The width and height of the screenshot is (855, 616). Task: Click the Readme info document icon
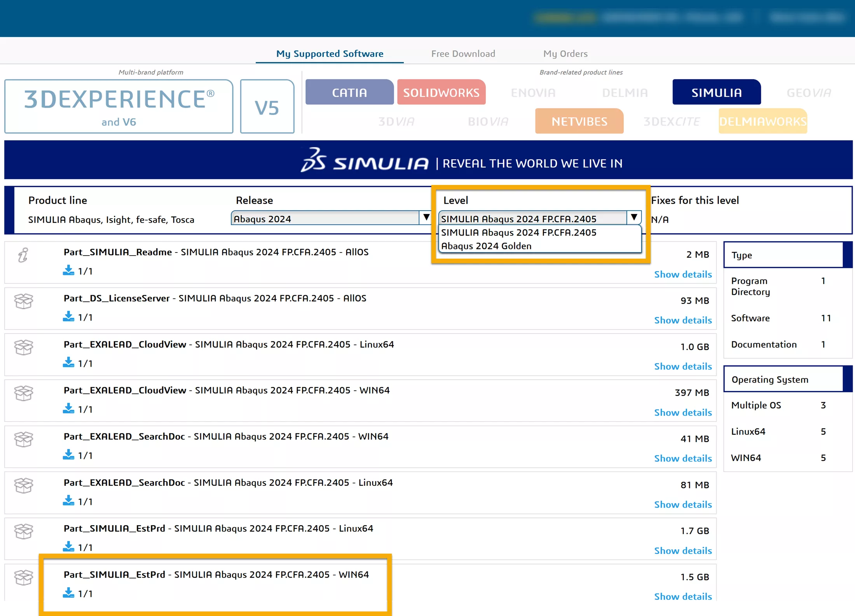tap(23, 255)
